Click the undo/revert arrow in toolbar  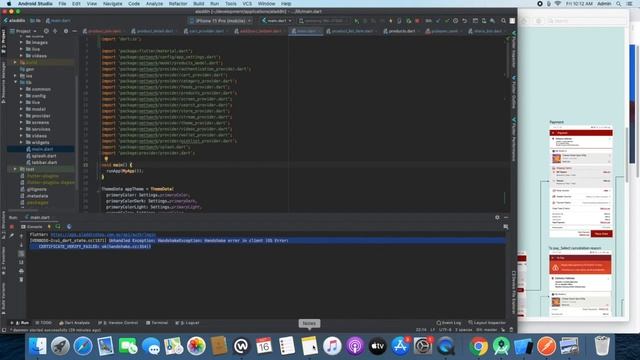click(x=464, y=21)
